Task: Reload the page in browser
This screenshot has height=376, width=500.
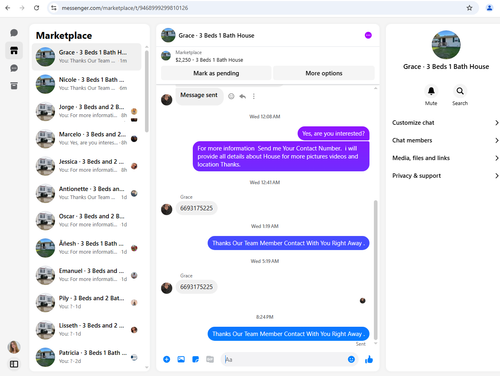Action: [36, 8]
